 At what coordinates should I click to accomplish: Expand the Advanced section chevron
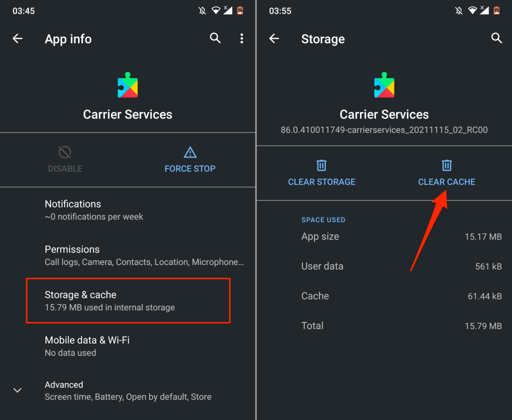click(x=17, y=390)
